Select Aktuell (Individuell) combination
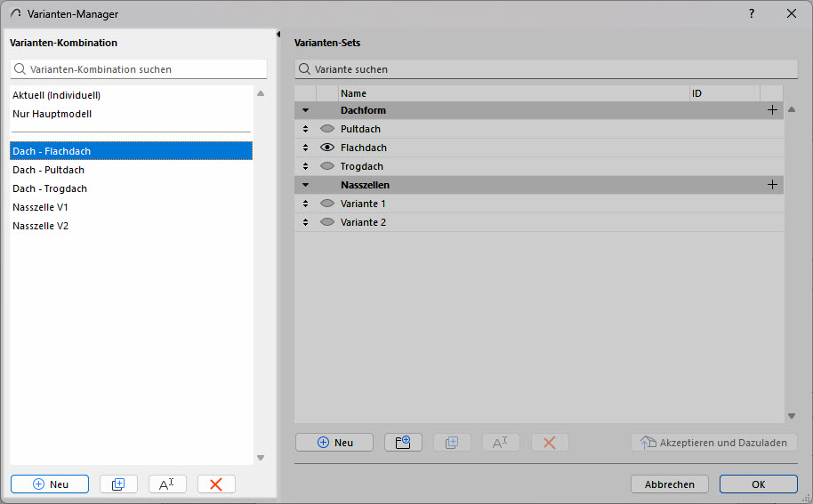This screenshot has width=813, height=504. tap(131, 95)
